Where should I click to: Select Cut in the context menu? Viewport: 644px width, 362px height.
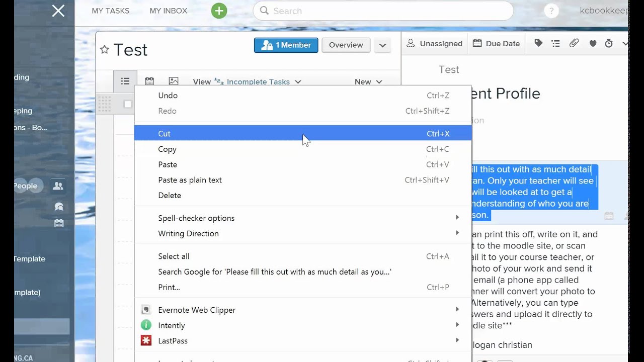[x=303, y=133]
